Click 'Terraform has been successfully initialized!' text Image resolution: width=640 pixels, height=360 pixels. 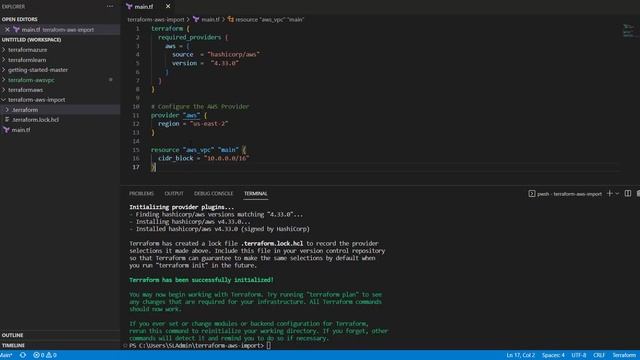click(x=201, y=280)
